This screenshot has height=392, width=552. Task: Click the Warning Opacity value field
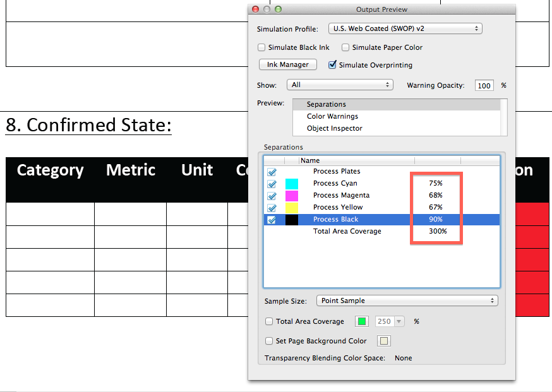pos(484,85)
